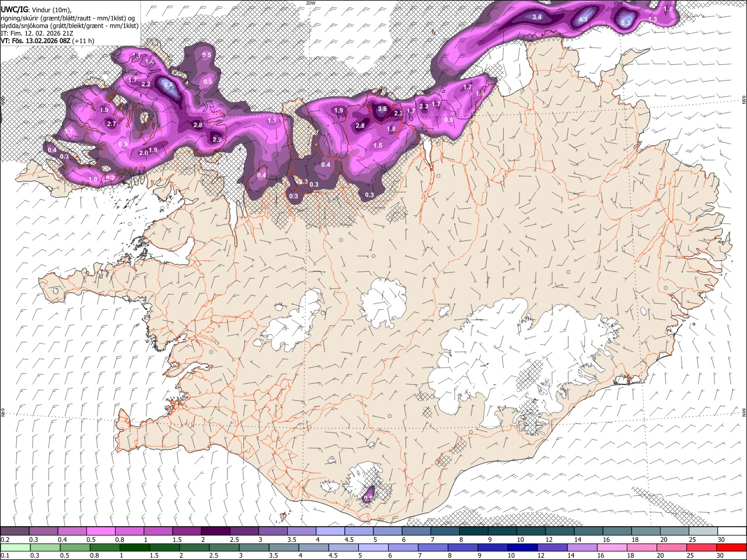The image size is (747, 560).
Task: Select light purple 14–16 swatch in the lower scale
Action: [x=581, y=547]
